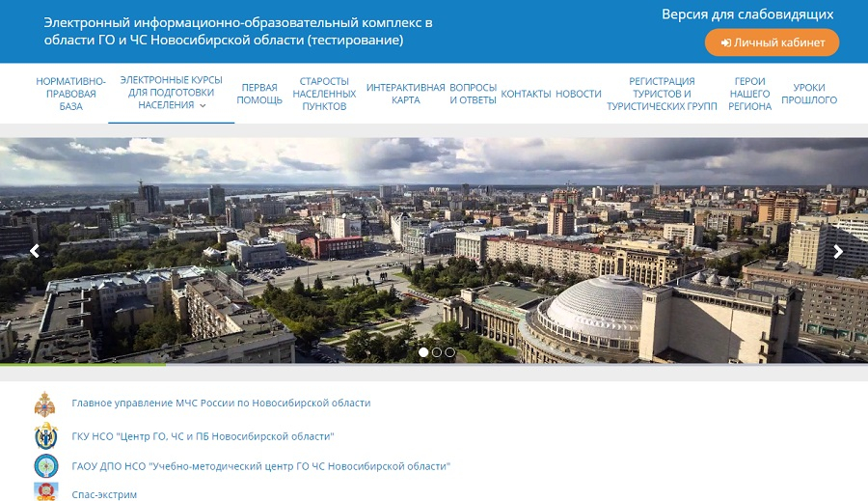Go to previous slide with left arrow
This screenshot has height=501, width=868.
(x=35, y=251)
